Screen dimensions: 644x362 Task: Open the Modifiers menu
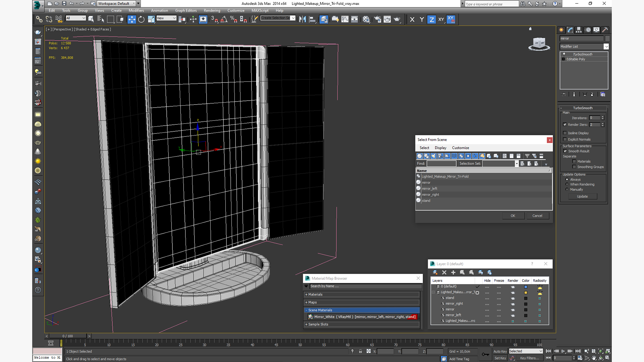tap(136, 10)
